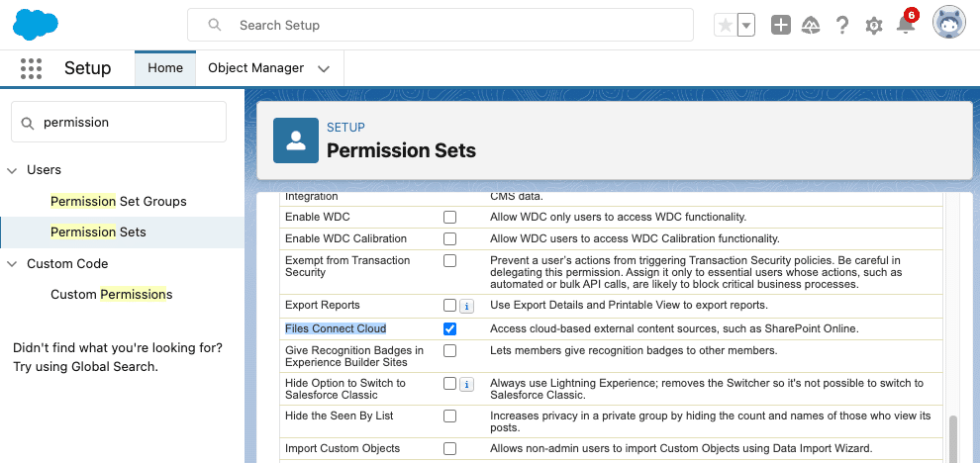Click the Salesforce cloud logo
Image resolution: width=980 pixels, height=463 pixels.
pos(36,25)
